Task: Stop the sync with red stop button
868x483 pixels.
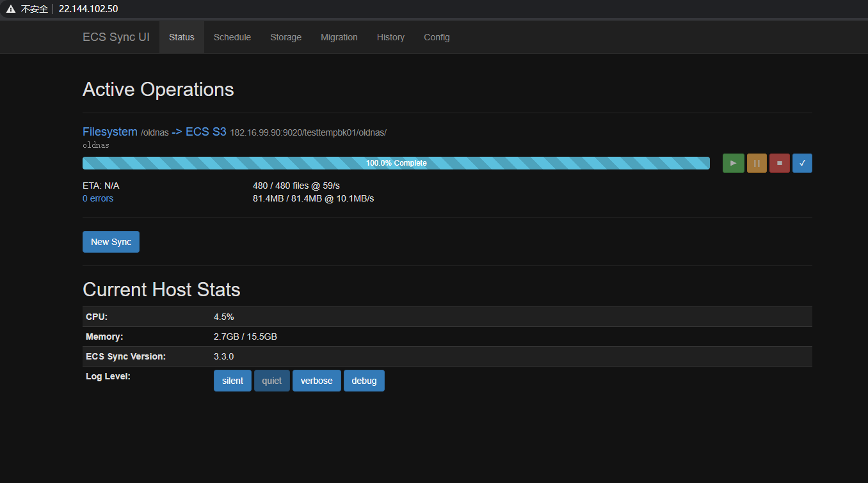Action: 780,163
